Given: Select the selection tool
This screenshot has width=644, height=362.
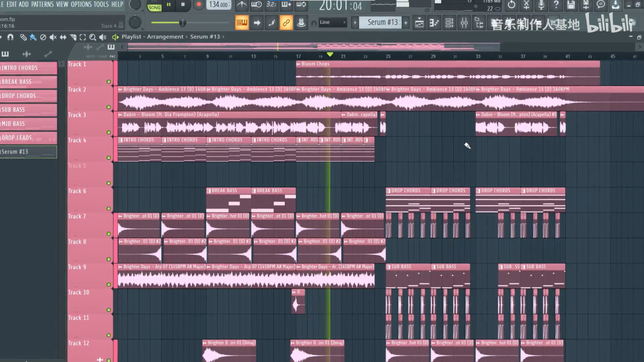Looking at the screenshot, I should (x=83, y=37).
